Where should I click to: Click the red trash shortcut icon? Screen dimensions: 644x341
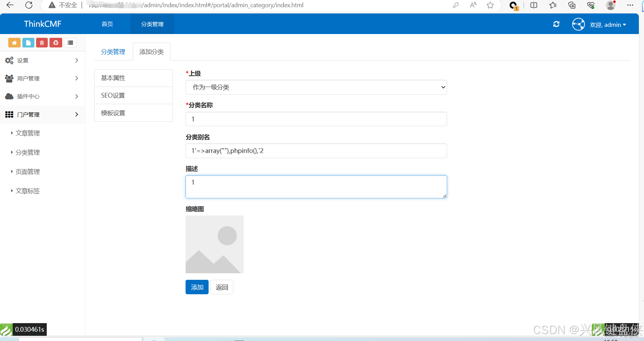[42, 43]
